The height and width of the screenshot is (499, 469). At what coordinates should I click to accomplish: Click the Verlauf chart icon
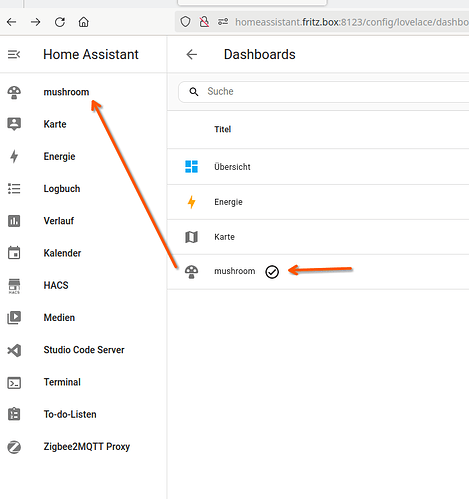[14, 221]
